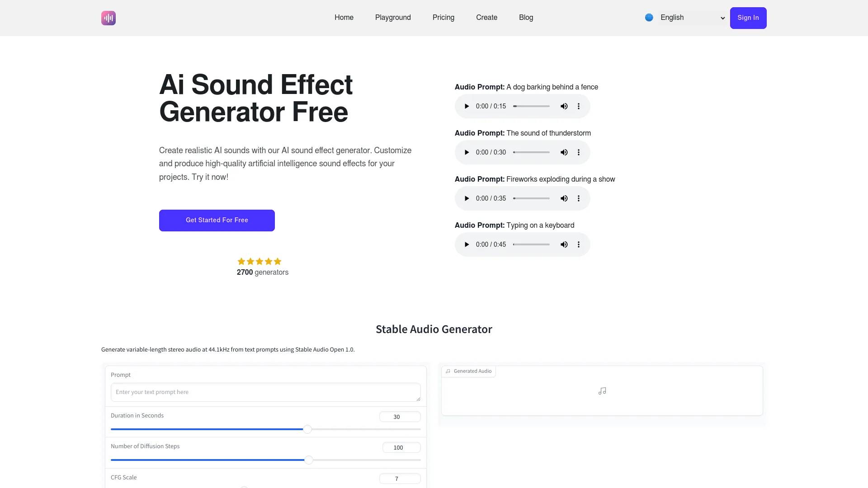This screenshot has height=488, width=868.
Task: Click the Blog navigation menu item
Action: [x=526, y=17]
